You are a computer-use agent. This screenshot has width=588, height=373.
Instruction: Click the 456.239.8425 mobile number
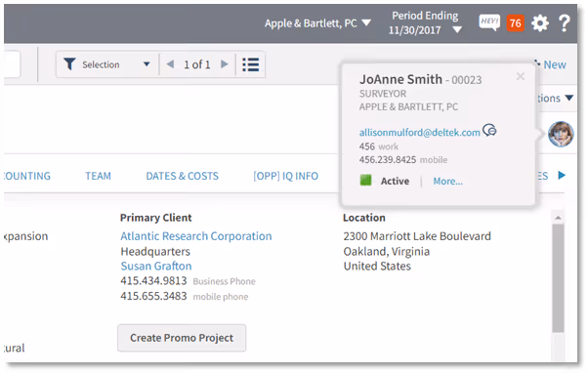pos(388,160)
